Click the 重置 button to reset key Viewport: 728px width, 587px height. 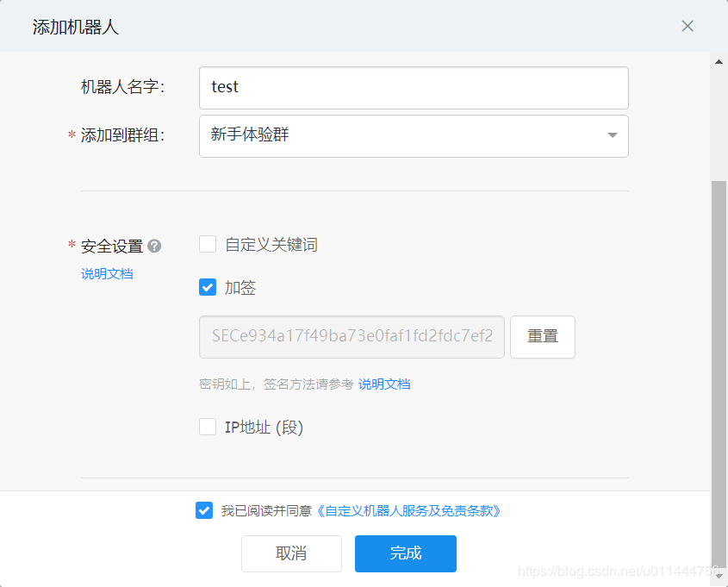(x=542, y=337)
